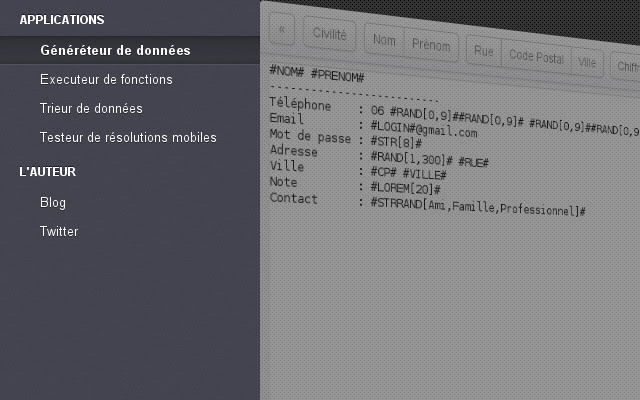Open Testeur de résolutions mobiles
Screen dimensions: 640x400
tap(128, 137)
